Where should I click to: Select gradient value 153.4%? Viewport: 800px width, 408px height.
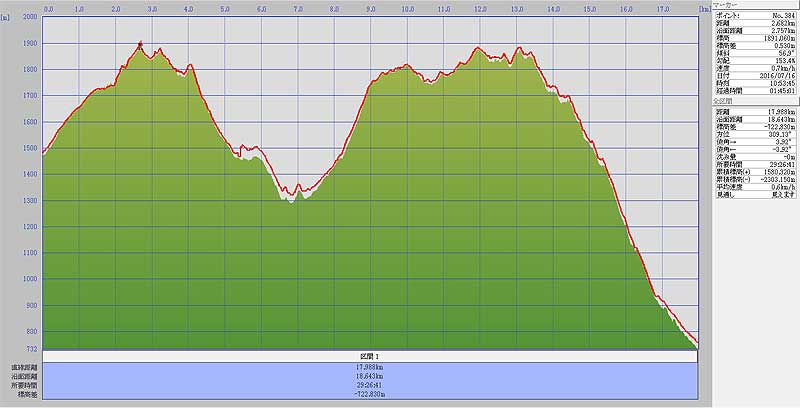(x=786, y=61)
